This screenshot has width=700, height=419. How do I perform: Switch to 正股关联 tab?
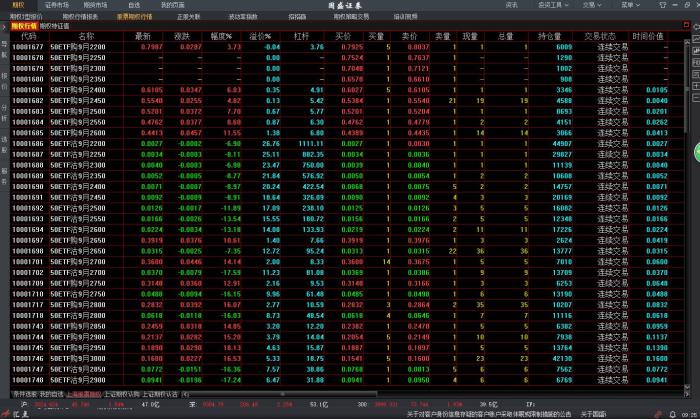188,17
